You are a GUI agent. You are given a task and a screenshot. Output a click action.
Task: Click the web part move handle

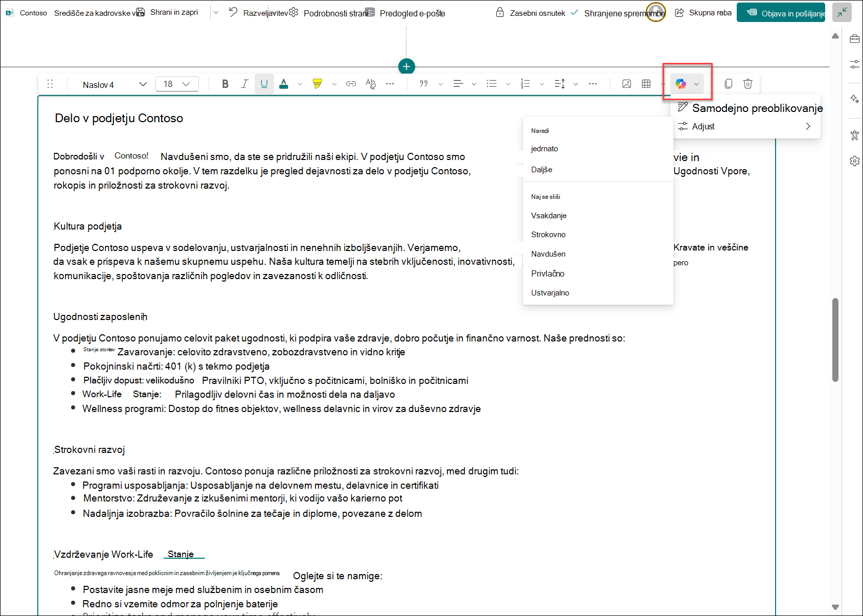[50, 84]
